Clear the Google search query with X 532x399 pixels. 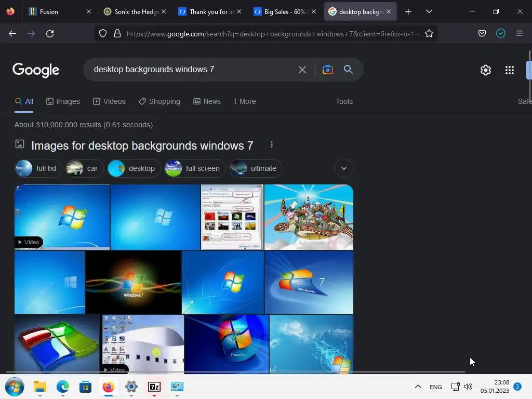pyautogui.click(x=302, y=70)
